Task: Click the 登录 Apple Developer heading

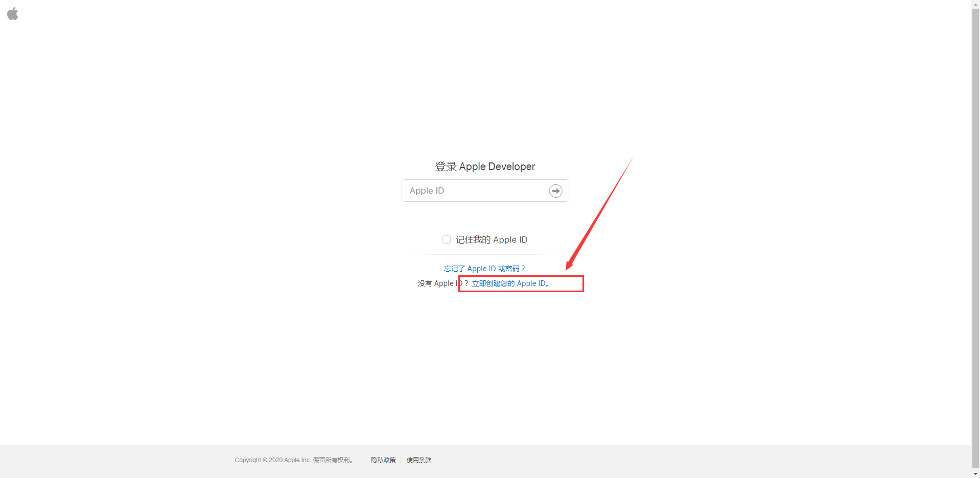Action: click(485, 166)
